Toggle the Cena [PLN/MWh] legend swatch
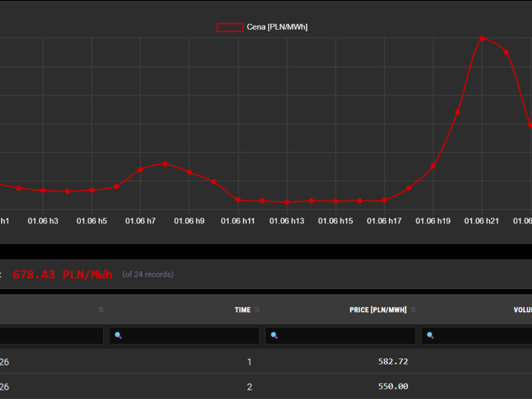 [x=230, y=27]
